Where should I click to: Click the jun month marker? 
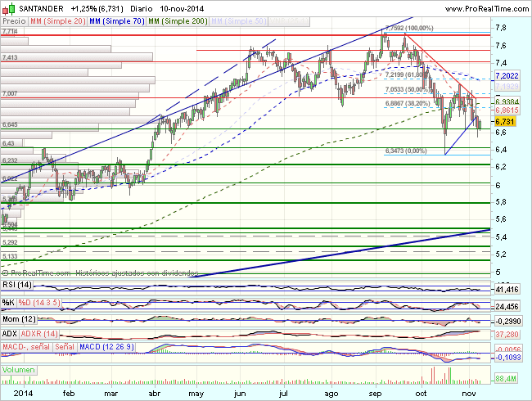click(240, 394)
